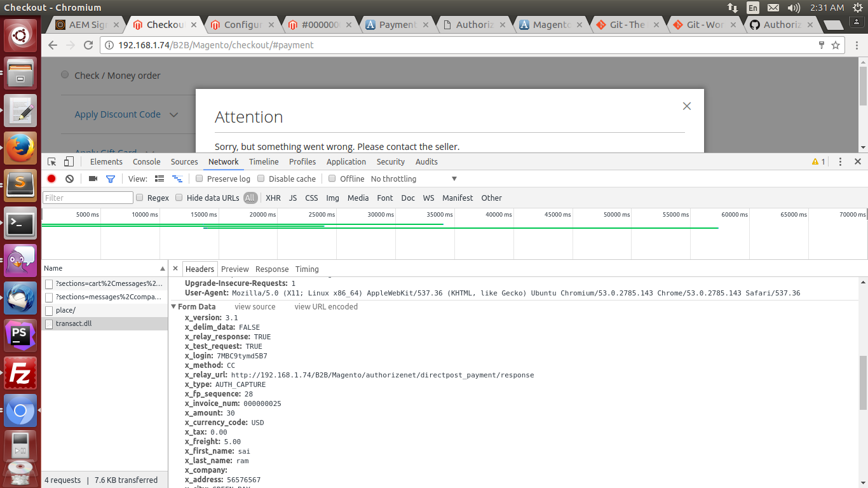The image size is (868, 488).
Task: Close the DevTools panel
Action: [x=857, y=162]
